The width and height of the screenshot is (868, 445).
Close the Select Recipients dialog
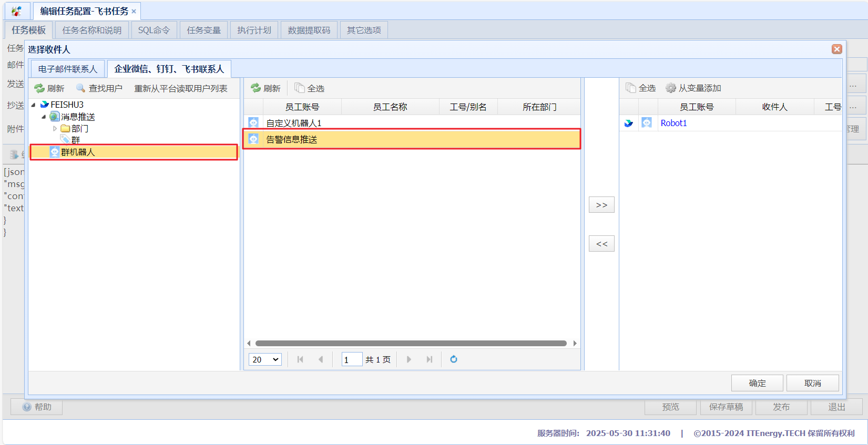(837, 49)
